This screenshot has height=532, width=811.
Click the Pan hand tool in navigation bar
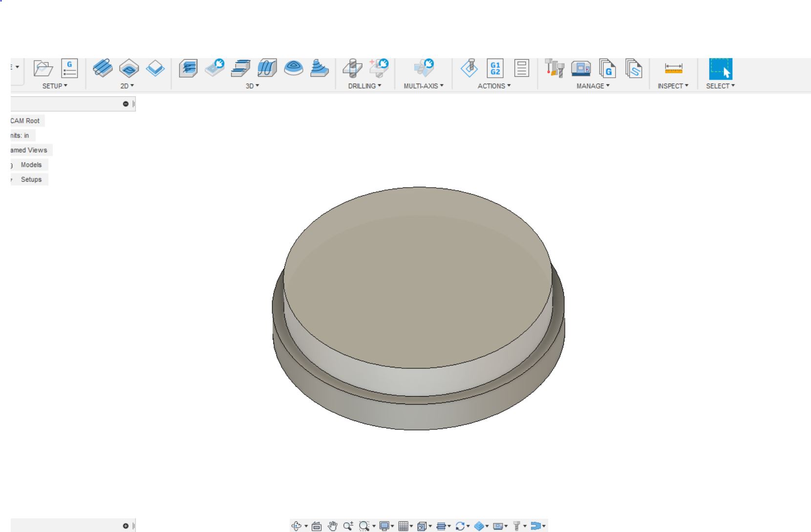tap(333, 526)
